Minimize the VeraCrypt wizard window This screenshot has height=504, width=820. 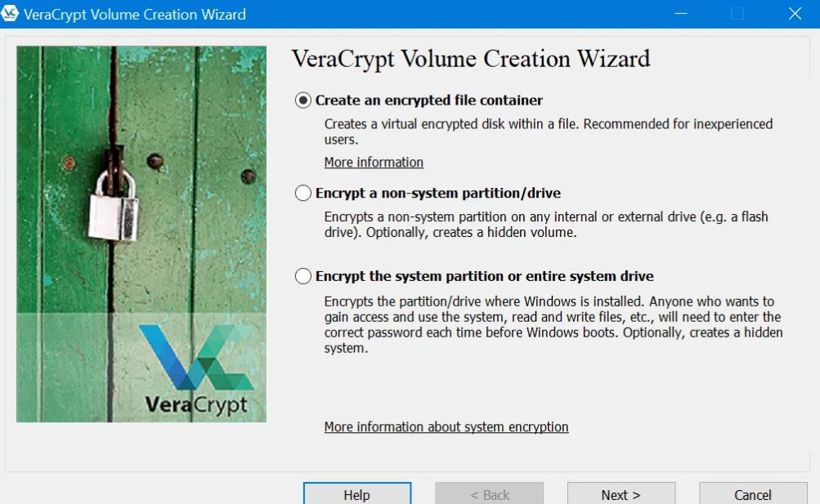click(x=681, y=14)
